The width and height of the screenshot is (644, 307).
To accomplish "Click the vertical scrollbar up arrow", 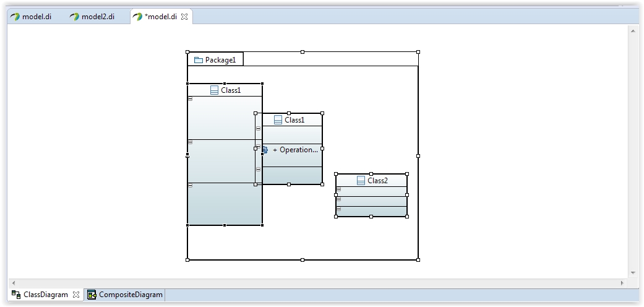I will tap(632, 30).
